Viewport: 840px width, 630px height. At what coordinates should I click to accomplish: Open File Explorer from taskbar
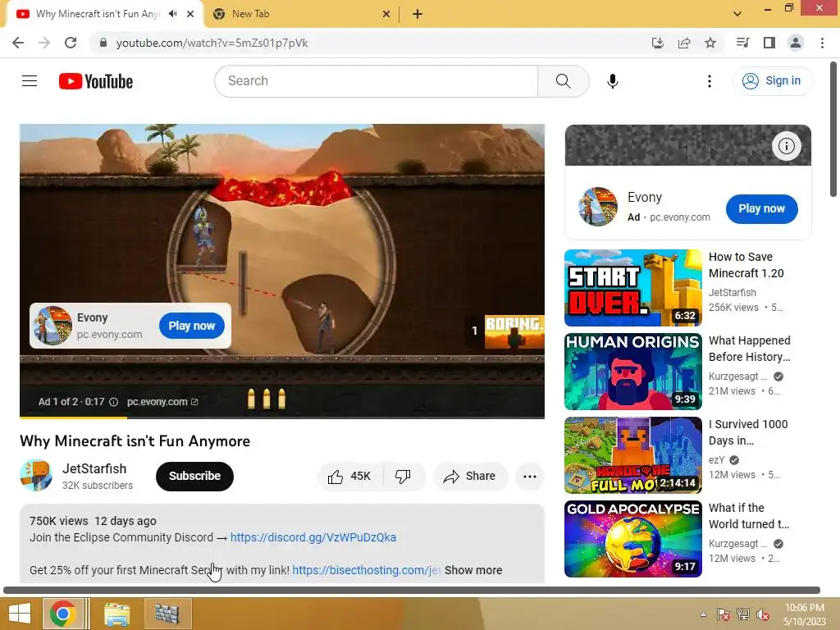pos(116,614)
